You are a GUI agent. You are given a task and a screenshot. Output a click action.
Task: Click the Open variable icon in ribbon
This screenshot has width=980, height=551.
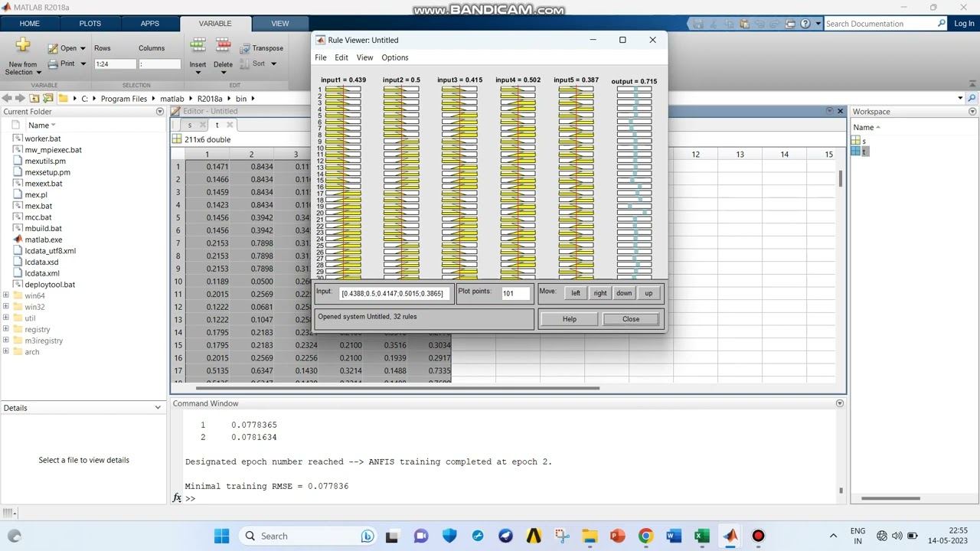click(53, 48)
